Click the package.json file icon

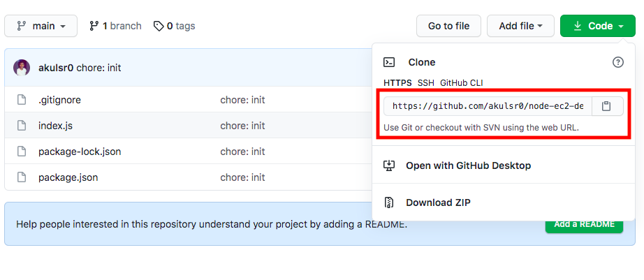pyautogui.click(x=22, y=177)
